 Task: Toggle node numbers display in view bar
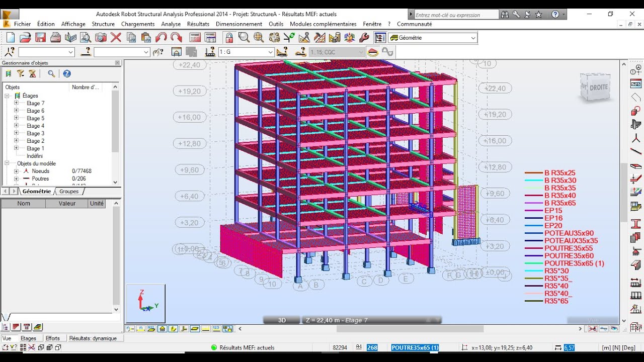click(130, 329)
